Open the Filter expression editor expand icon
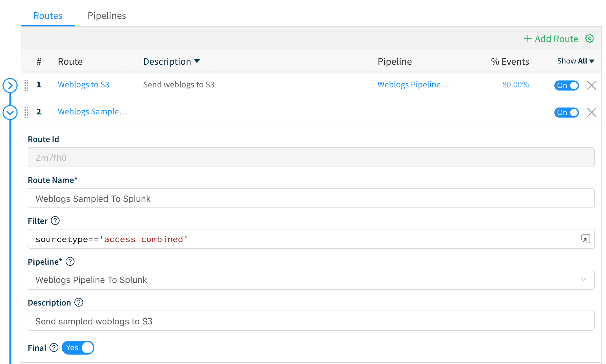 585,239
